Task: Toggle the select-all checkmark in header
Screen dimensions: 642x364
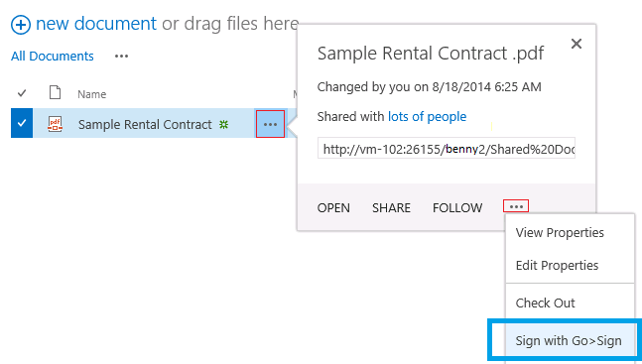Action: [x=22, y=94]
